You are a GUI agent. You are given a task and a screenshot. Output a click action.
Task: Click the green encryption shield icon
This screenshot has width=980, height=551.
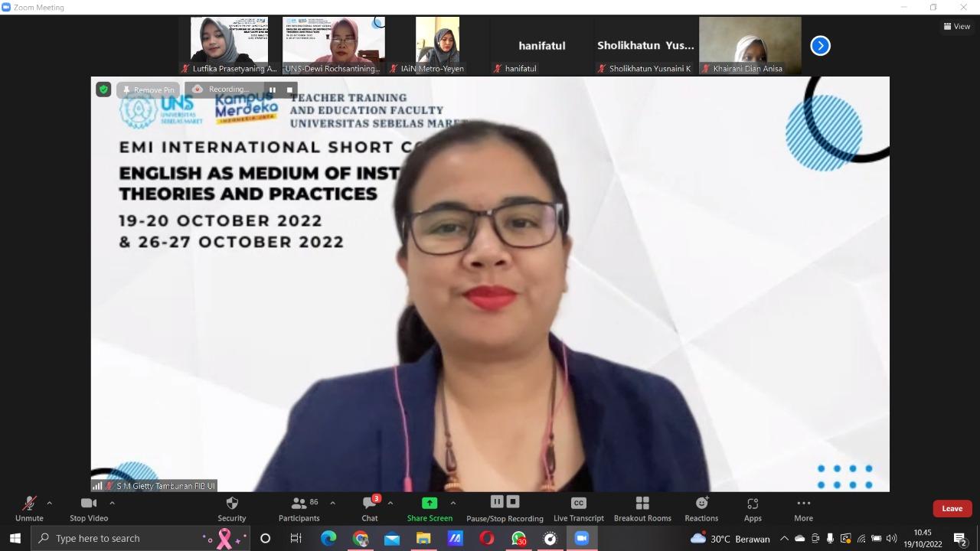[x=103, y=90]
